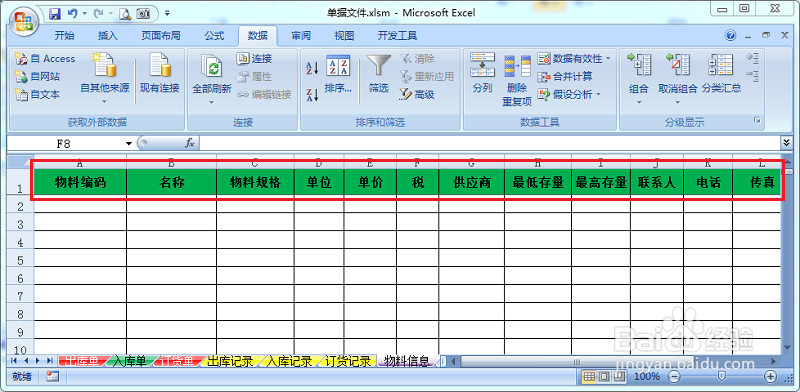Click the select-all corner of the sheet
This screenshot has height=392, width=800.
21,162
